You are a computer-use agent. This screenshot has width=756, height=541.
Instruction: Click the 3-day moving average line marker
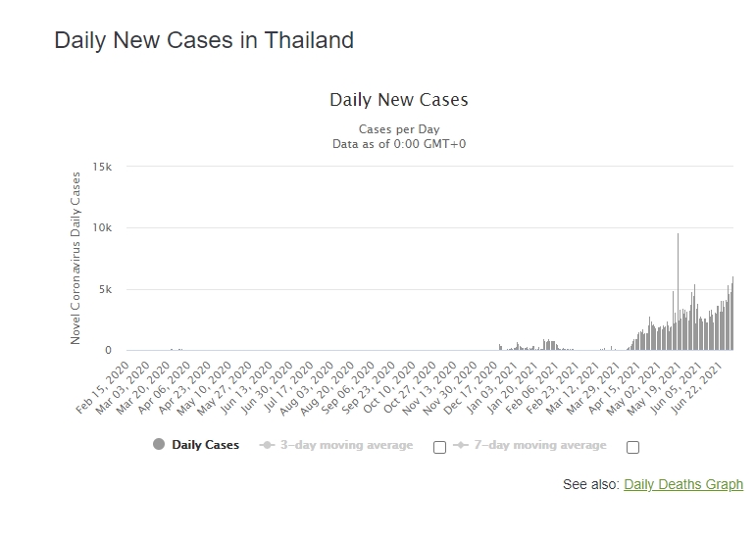point(267,445)
